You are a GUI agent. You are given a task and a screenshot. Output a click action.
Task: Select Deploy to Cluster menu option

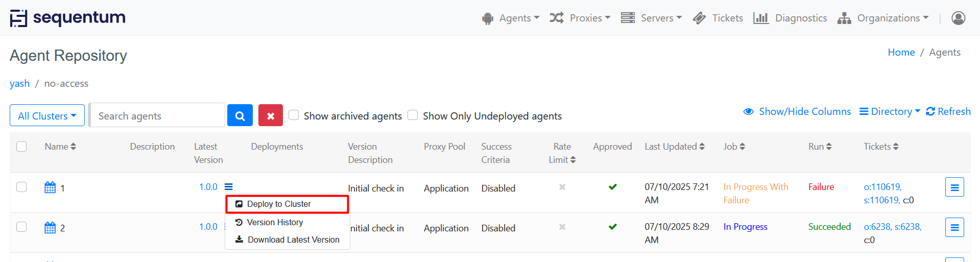[x=279, y=204]
